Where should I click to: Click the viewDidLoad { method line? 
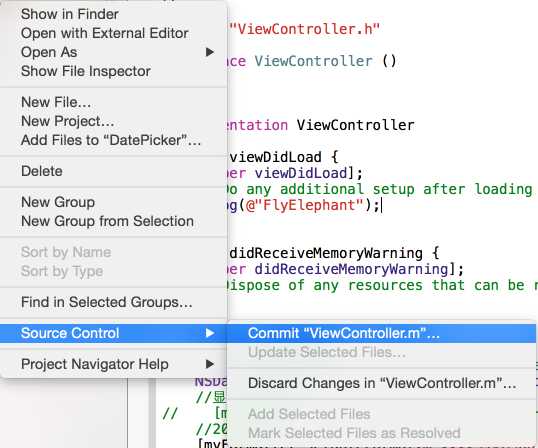pyautogui.click(x=284, y=157)
